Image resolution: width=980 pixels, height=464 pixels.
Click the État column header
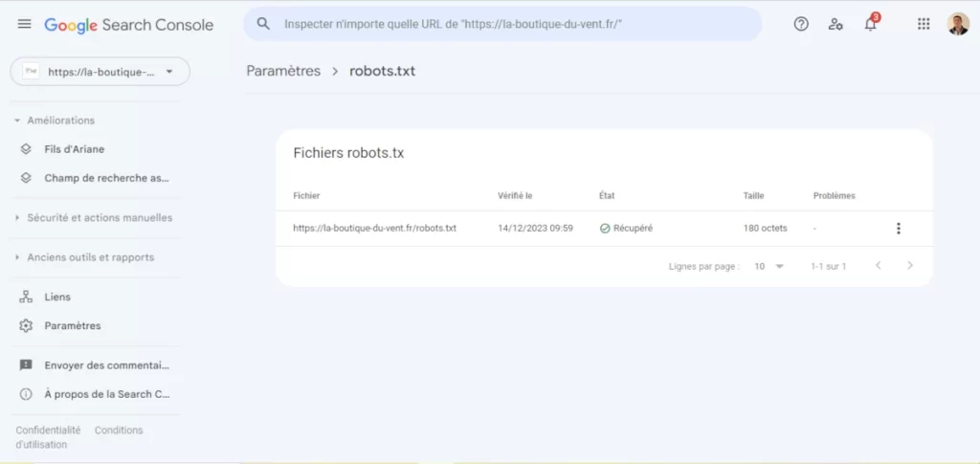pyautogui.click(x=607, y=195)
